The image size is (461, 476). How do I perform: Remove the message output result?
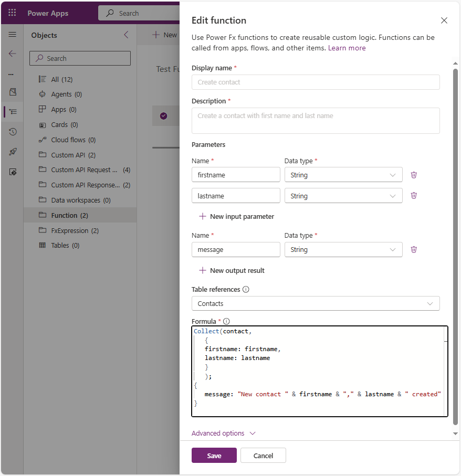click(x=414, y=249)
